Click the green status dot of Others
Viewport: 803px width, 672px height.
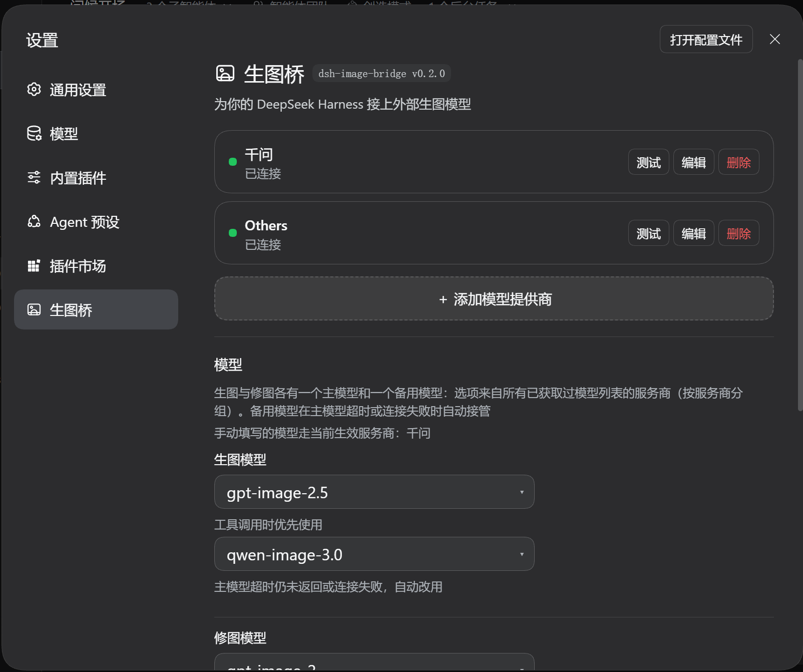tap(233, 233)
